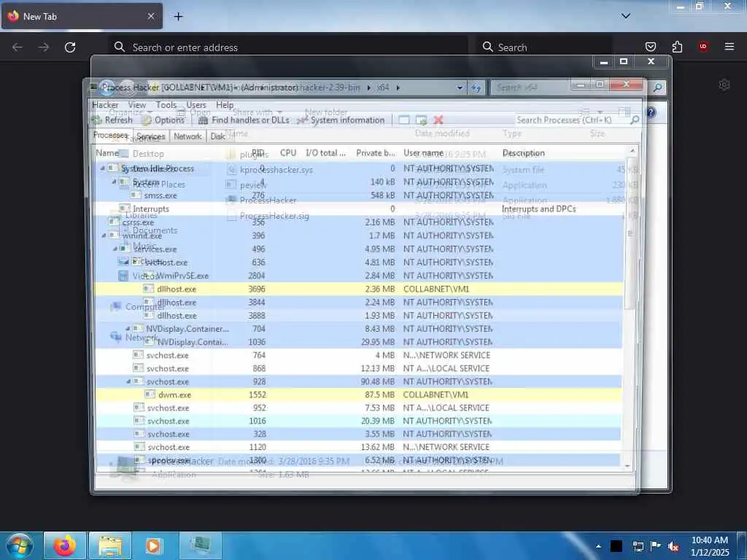Open Explorer address bar dropdown arrow
This screenshot has width=747, height=560.
(460, 87)
